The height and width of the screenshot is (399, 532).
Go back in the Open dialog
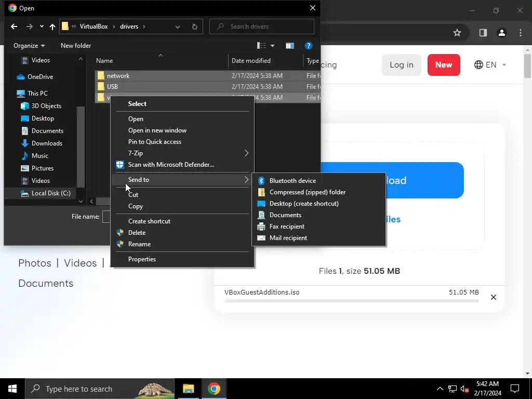point(14,26)
